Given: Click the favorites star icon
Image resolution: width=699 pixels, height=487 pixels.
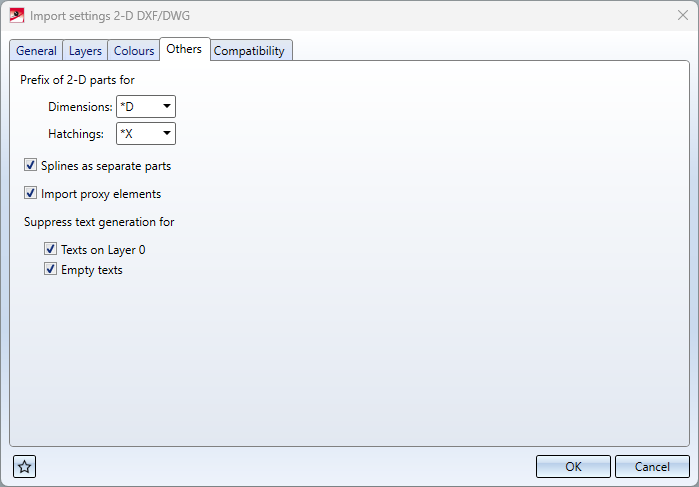Looking at the screenshot, I should [25, 466].
